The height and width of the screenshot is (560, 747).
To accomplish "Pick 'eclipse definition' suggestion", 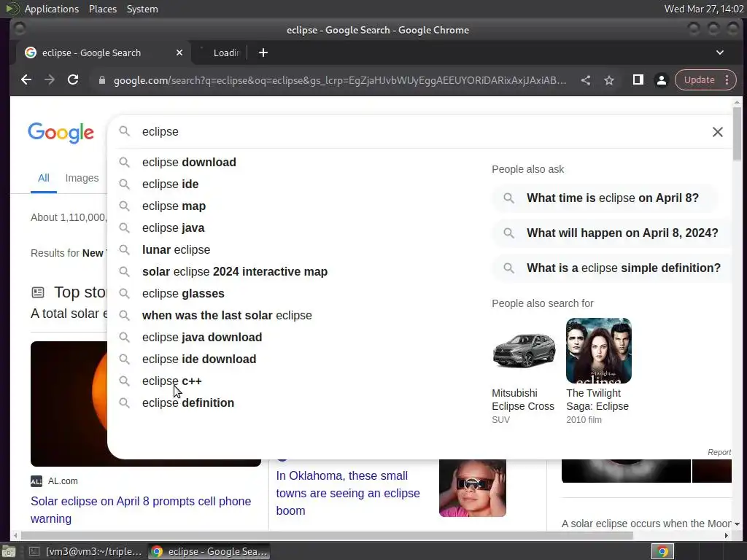I will click(x=188, y=403).
